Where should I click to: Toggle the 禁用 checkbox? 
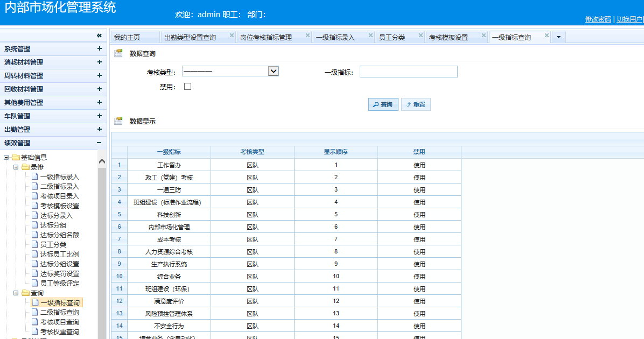coord(188,86)
